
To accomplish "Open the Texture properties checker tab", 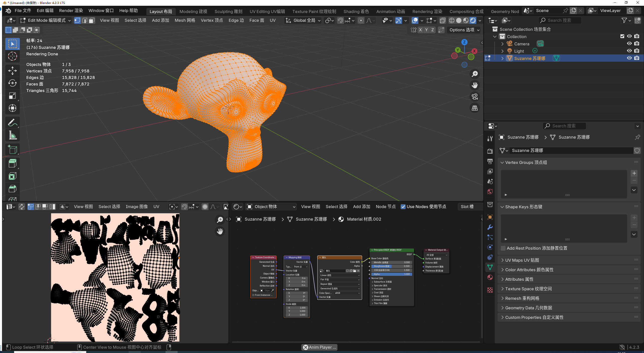I will [x=490, y=290].
